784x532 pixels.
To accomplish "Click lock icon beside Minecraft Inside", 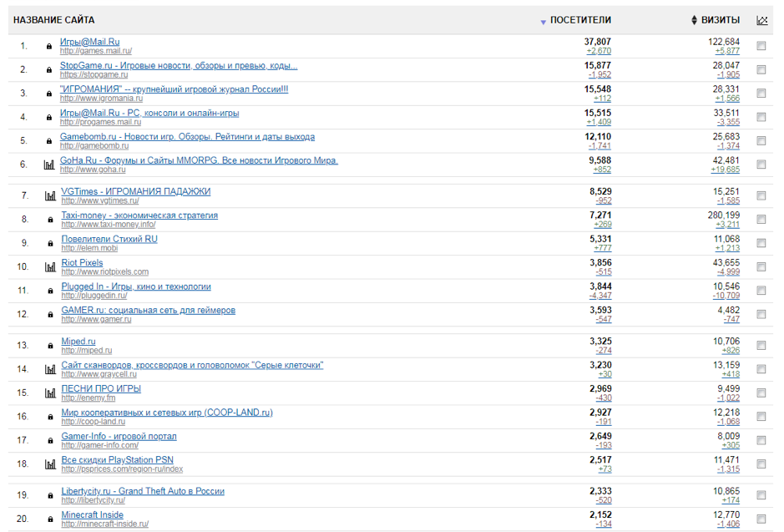I will pos(50,519).
